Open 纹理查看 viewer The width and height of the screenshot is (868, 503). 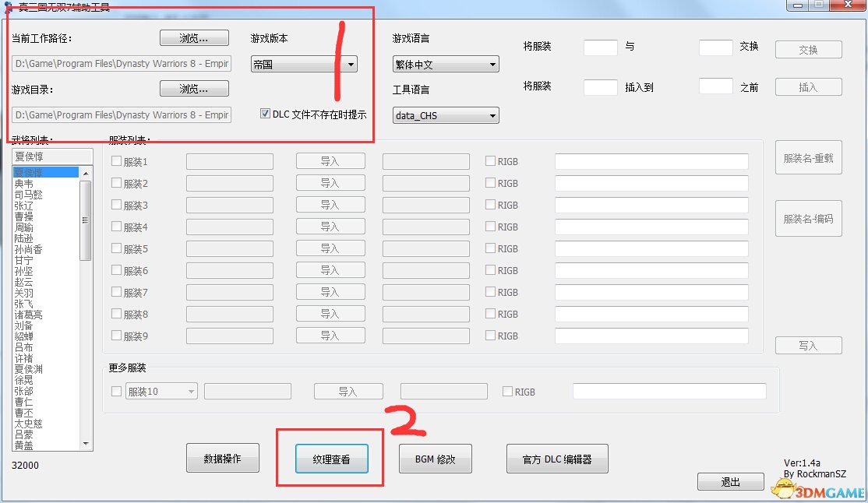[332, 459]
